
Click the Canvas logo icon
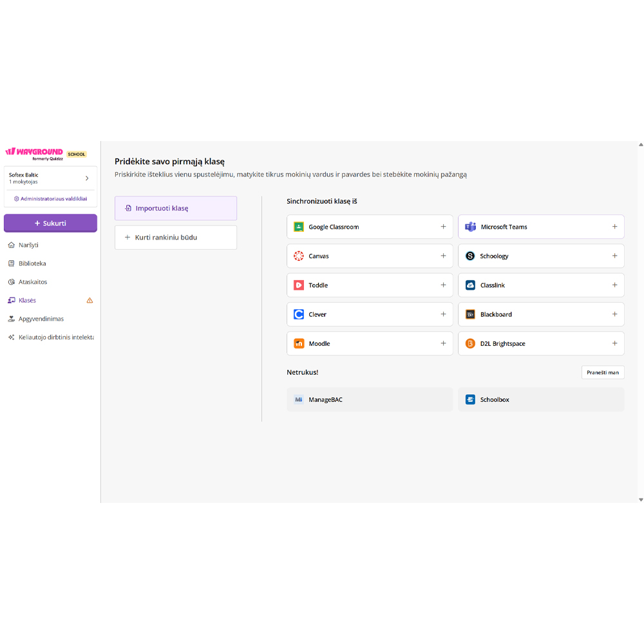299,256
